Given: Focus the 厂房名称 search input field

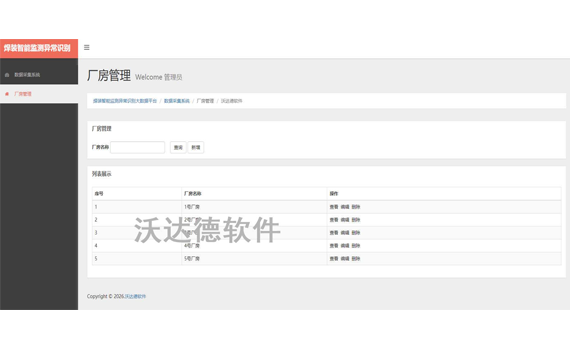Looking at the screenshot, I should pyautogui.click(x=137, y=147).
